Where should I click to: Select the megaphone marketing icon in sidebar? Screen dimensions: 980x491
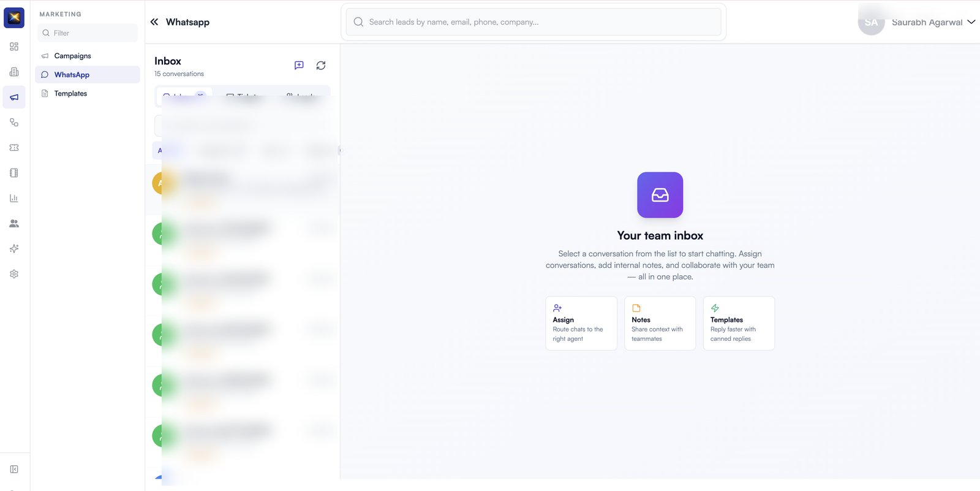[x=14, y=97]
